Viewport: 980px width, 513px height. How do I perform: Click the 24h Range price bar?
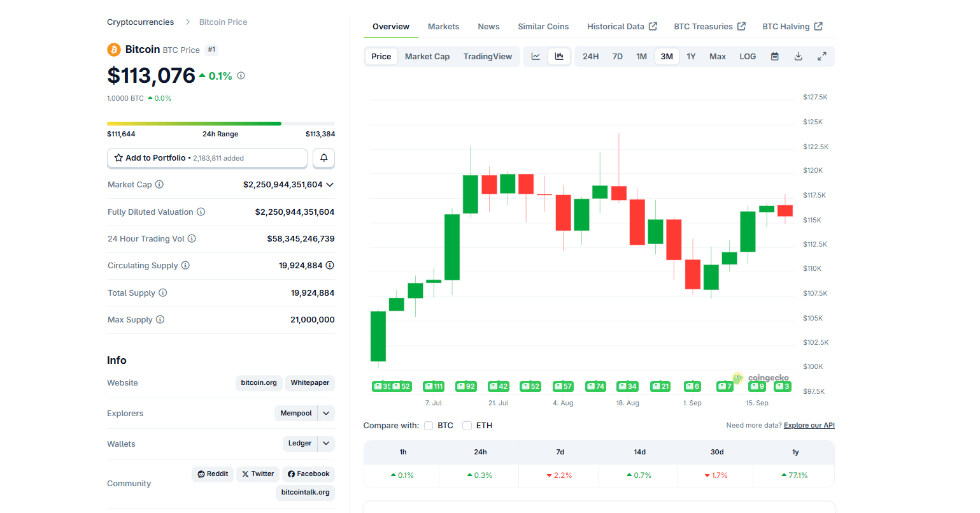221,124
